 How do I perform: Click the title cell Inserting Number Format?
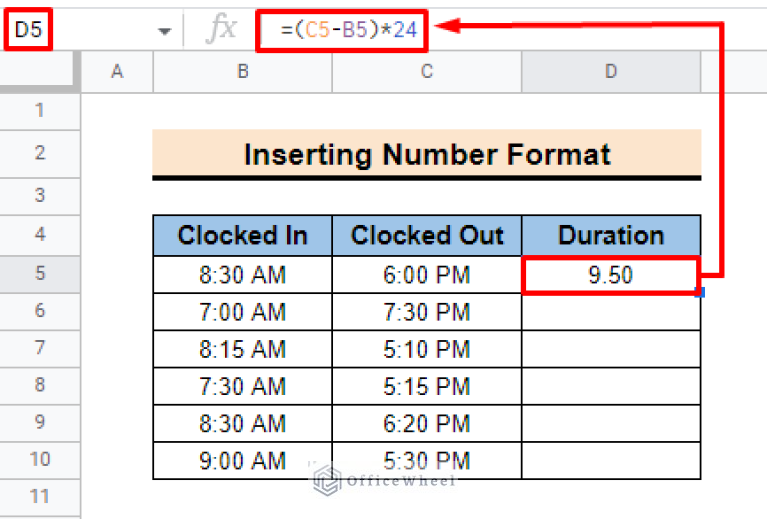point(427,154)
